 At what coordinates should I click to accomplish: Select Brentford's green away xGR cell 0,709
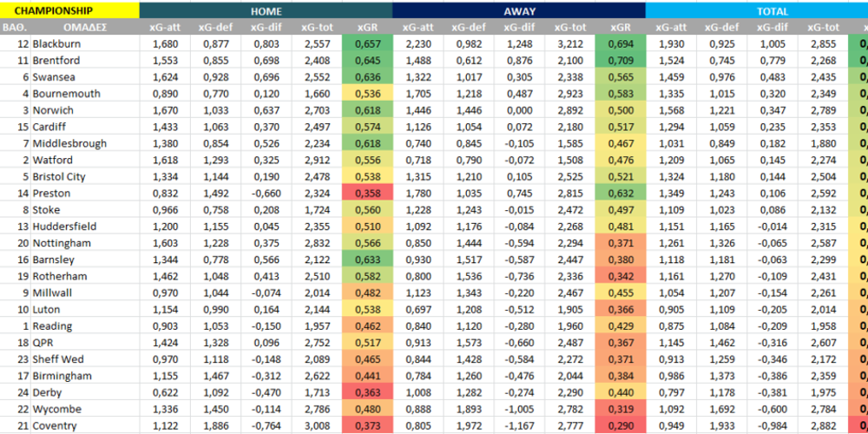pyautogui.click(x=621, y=61)
